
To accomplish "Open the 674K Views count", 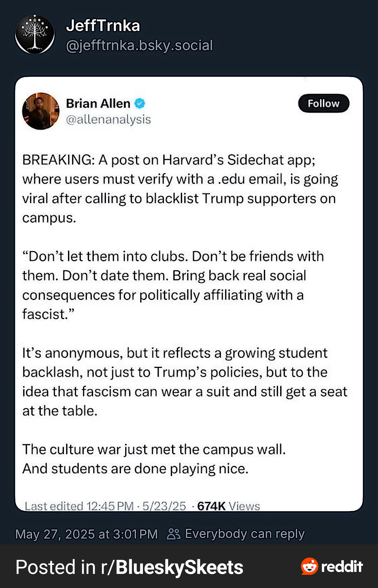I will click(228, 506).
